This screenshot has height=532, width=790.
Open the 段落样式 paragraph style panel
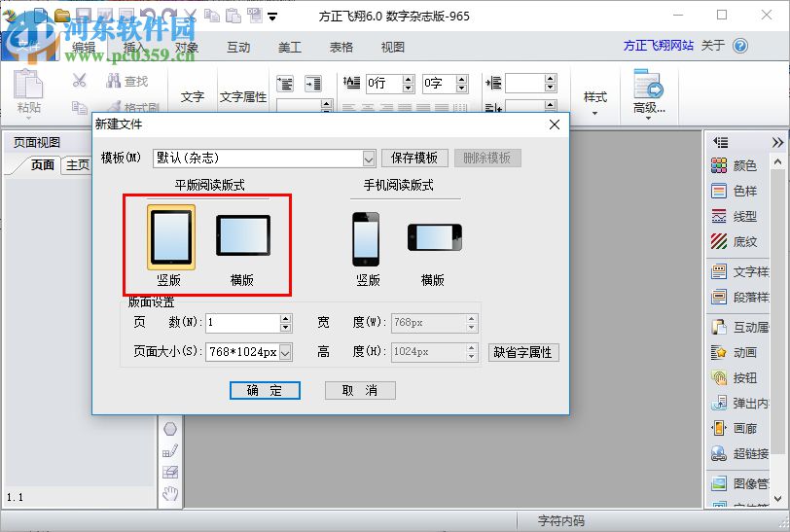pyautogui.click(x=739, y=298)
